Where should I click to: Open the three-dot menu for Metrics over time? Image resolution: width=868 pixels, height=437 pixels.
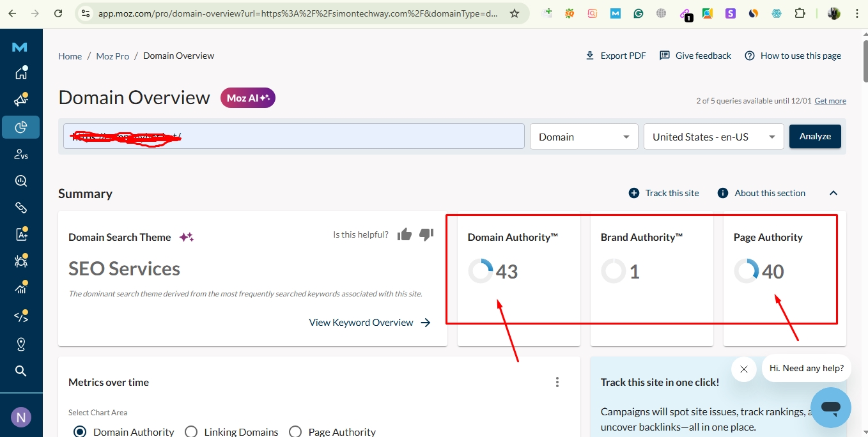coord(557,382)
